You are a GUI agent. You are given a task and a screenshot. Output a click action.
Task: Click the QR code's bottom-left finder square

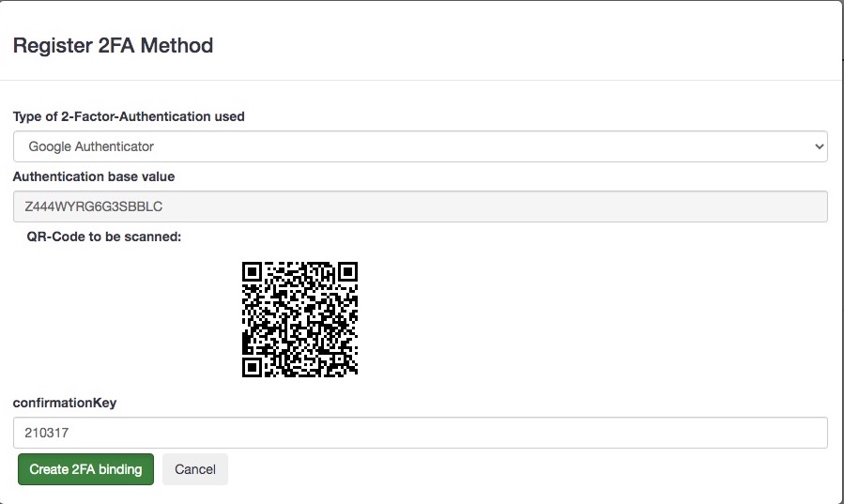(252, 367)
